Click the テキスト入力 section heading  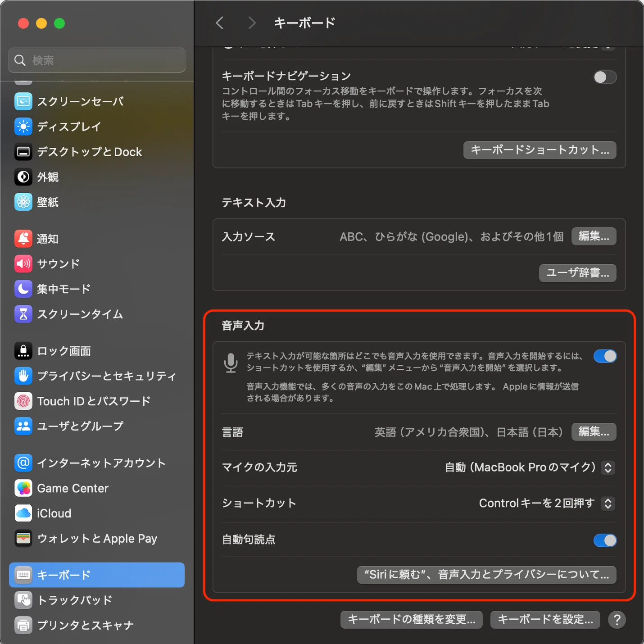pyautogui.click(x=254, y=203)
